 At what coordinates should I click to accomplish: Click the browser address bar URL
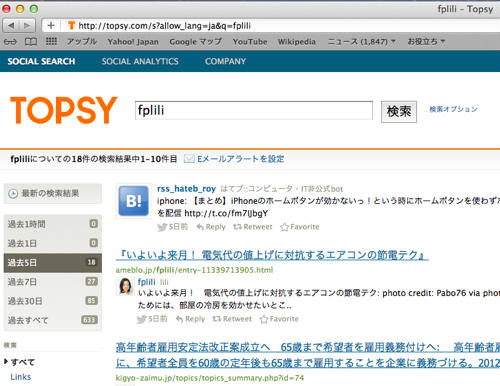(x=165, y=26)
